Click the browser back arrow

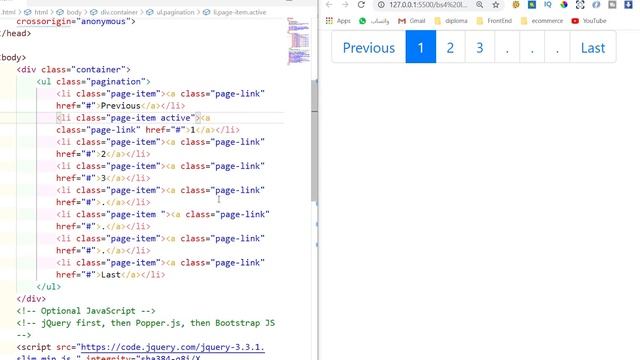(329, 4)
